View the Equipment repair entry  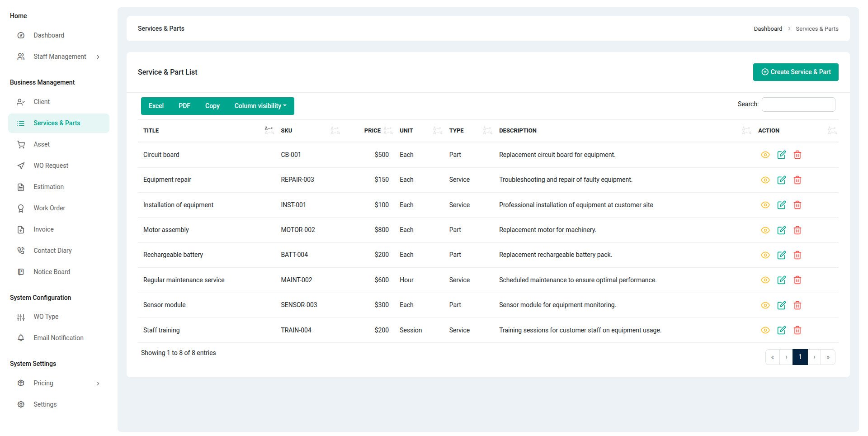click(765, 180)
